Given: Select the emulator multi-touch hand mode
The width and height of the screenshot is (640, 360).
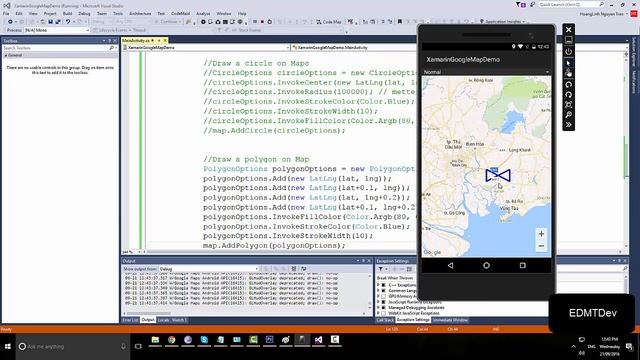Looking at the screenshot, I should pyautogui.click(x=568, y=73).
